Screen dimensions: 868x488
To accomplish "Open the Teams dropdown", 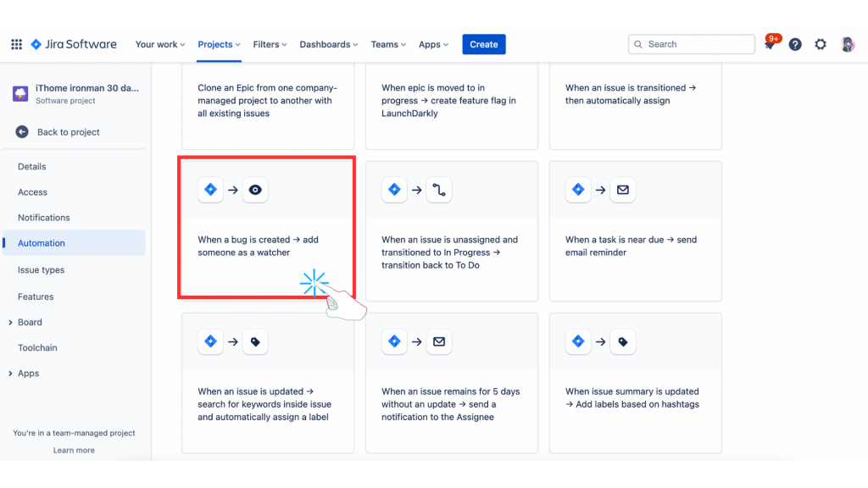I will pyautogui.click(x=388, y=44).
